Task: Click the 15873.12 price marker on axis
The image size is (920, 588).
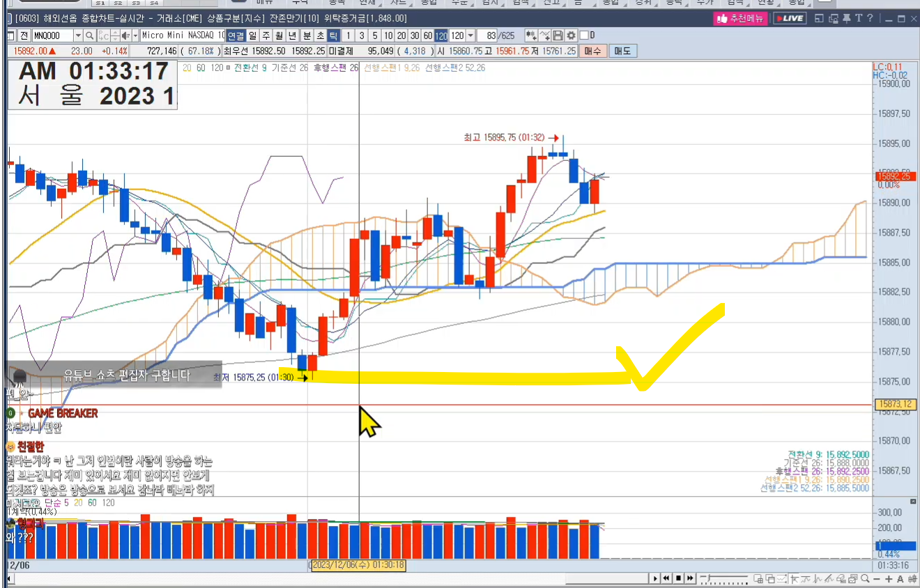Action: (x=894, y=403)
